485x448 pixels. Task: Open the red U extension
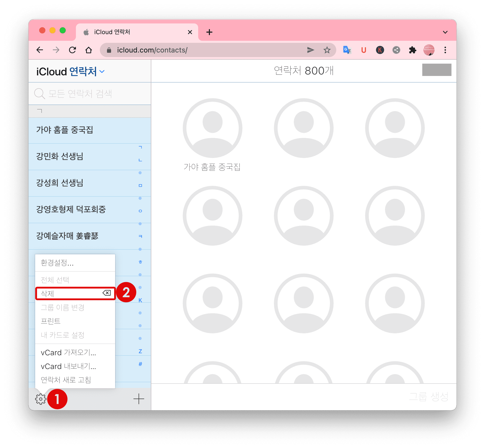(x=364, y=50)
